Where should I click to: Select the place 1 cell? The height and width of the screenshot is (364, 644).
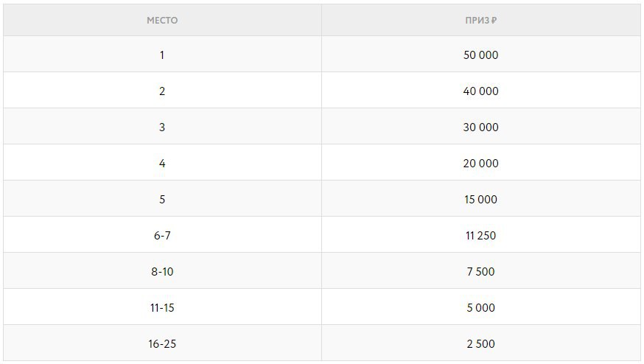click(x=162, y=55)
